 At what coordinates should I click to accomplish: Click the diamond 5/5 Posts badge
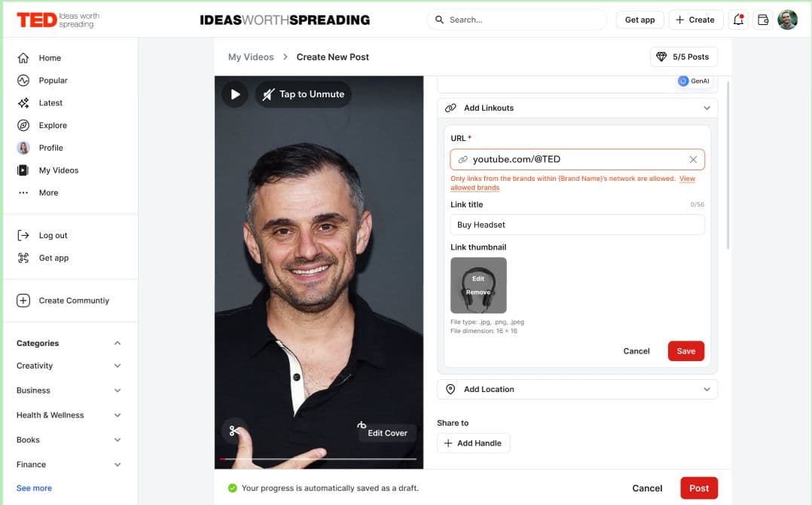pyautogui.click(x=684, y=57)
